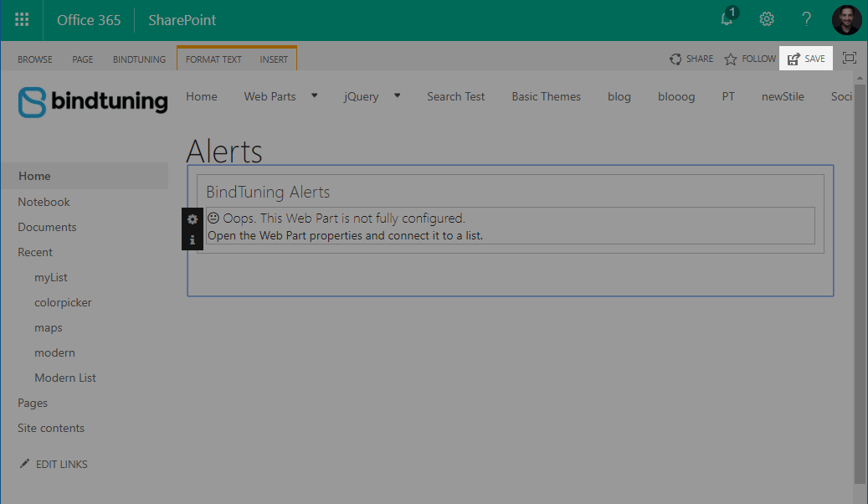This screenshot has height=504, width=868.
Task: Click the 'Oops. This Web Part is not fully configured.' message
Action: [x=344, y=219]
